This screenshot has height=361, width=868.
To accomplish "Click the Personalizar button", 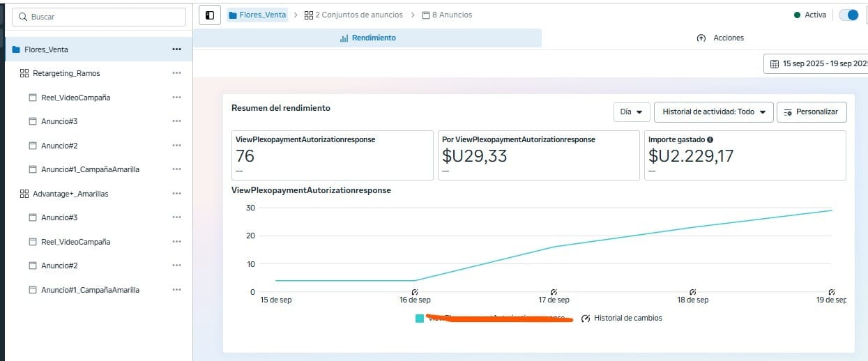I will (812, 112).
